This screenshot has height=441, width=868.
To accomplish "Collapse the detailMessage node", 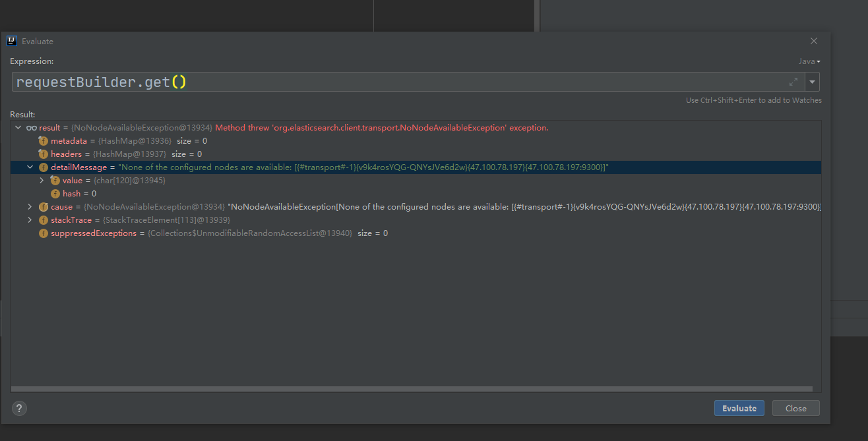I will pos(30,167).
